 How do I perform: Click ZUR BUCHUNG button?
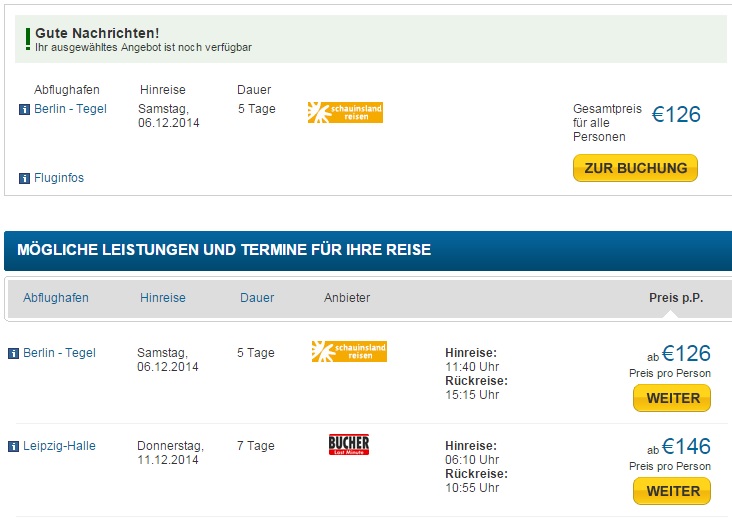coord(635,168)
